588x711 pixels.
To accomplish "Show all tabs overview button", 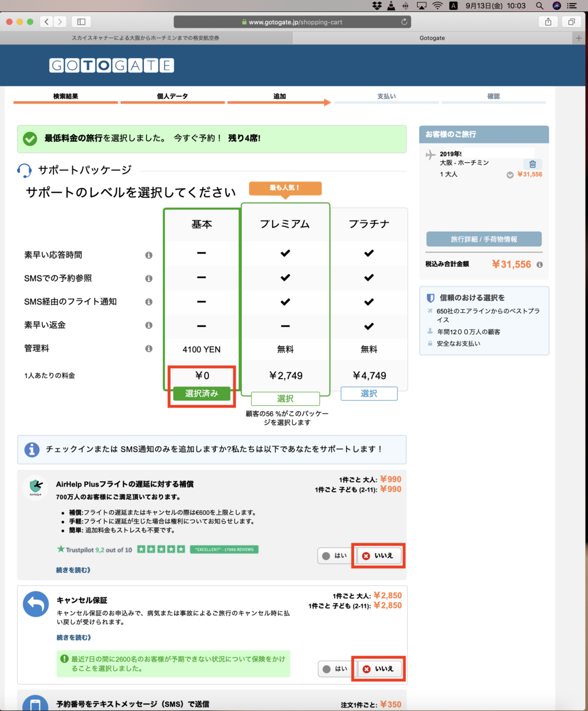I will pos(571,22).
